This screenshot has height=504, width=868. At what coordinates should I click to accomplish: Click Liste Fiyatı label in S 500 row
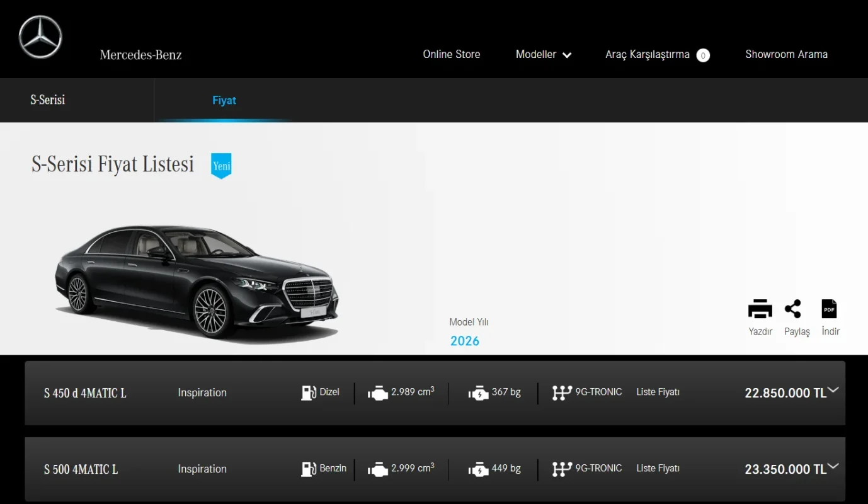pyautogui.click(x=658, y=468)
